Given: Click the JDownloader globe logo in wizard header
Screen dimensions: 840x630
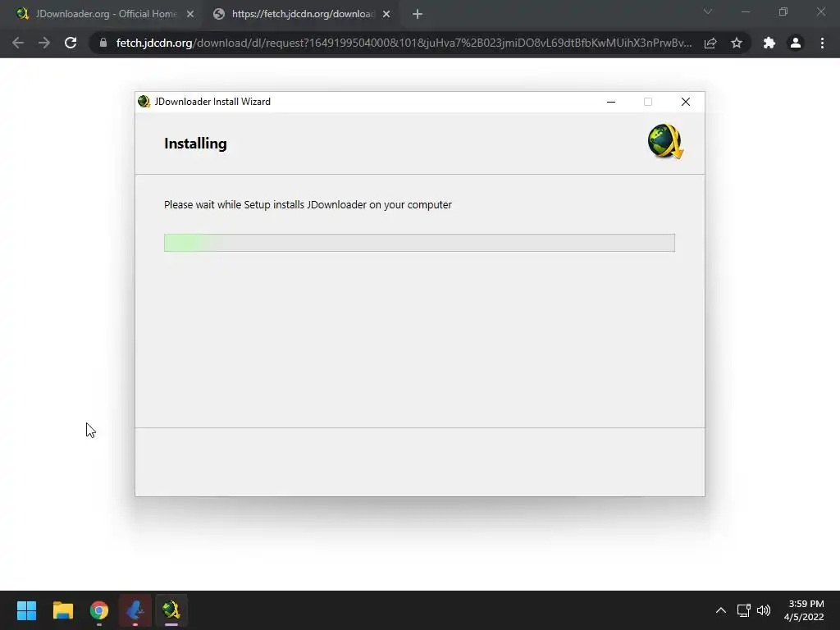Looking at the screenshot, I should tap(665, 141).
